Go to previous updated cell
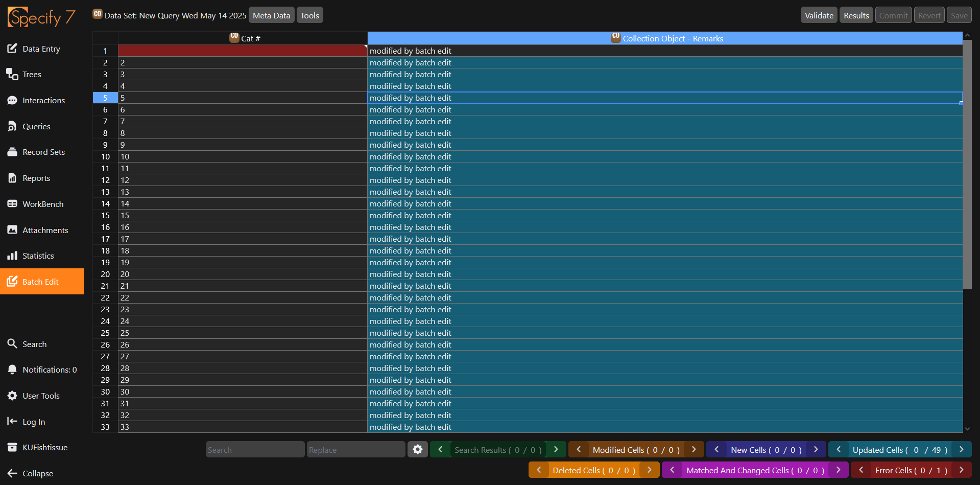 tap(839, 449)
